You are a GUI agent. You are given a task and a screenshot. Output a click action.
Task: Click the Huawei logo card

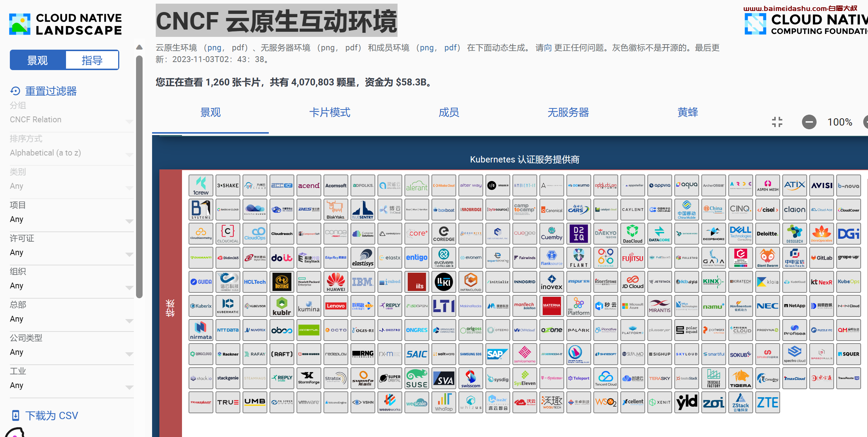[336, 282]
